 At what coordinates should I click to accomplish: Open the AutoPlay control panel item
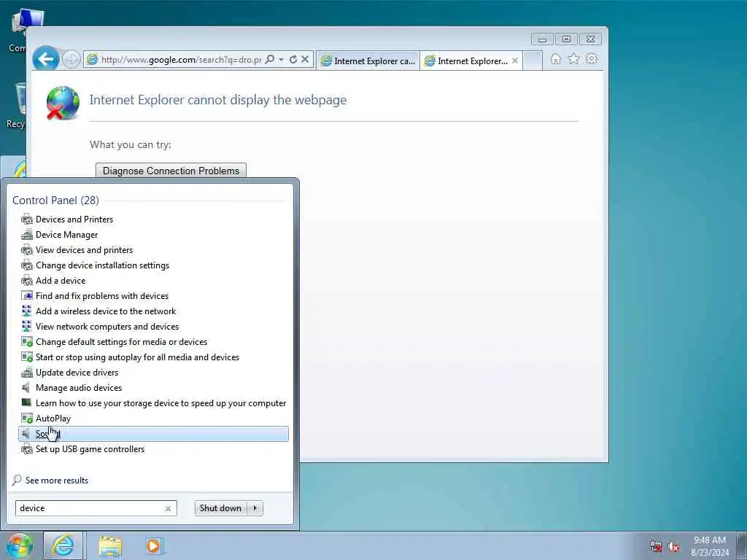(x=53, y=418)
